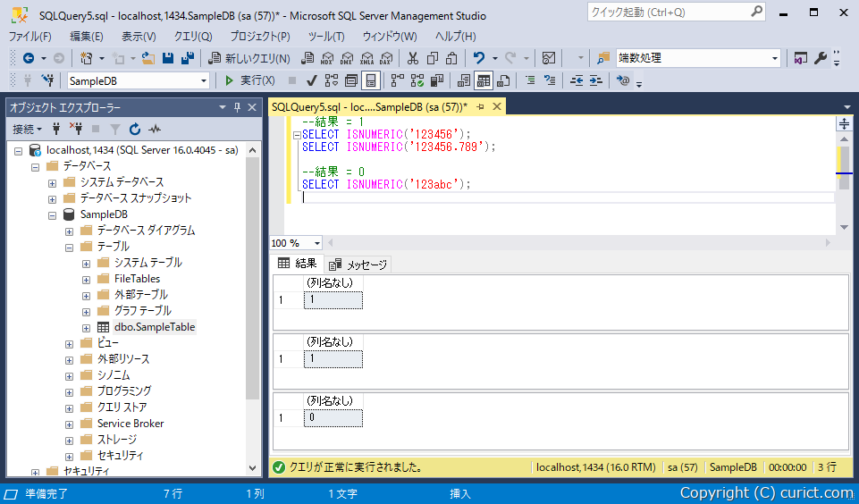Click the DAX query icon
Screen dimensions: 859x504
(386, 58)
